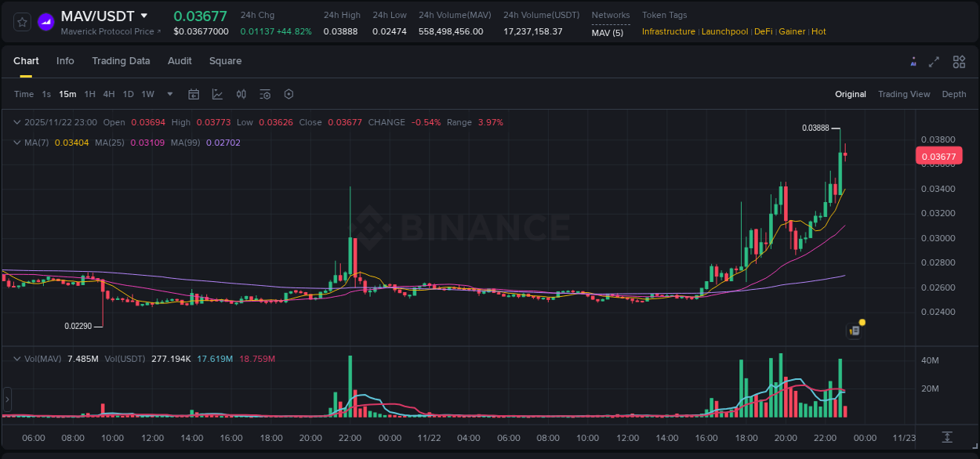Viewport: 980px width, 459px height.
Task: Open the Square tab
Action: (x=225, y=61)
